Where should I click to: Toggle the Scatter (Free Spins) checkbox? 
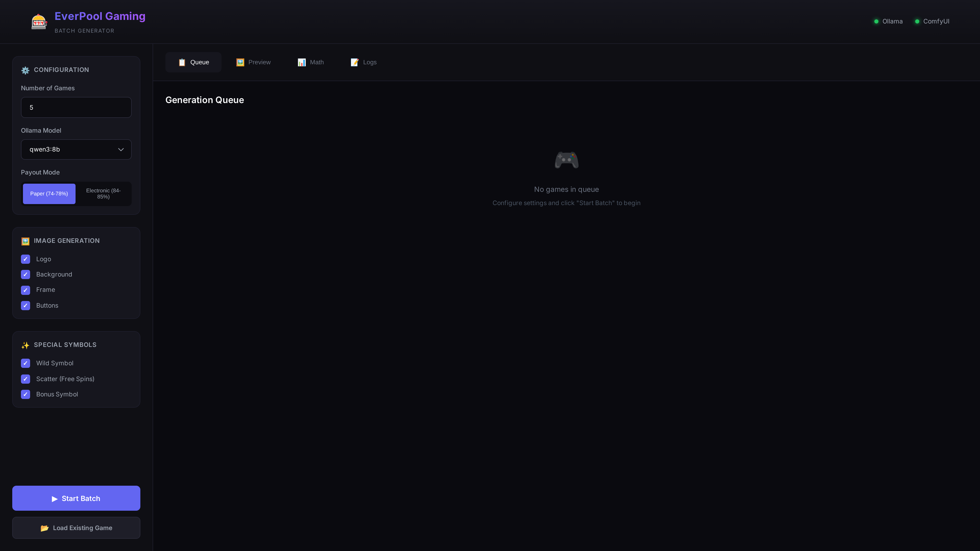tap(26, 379)
